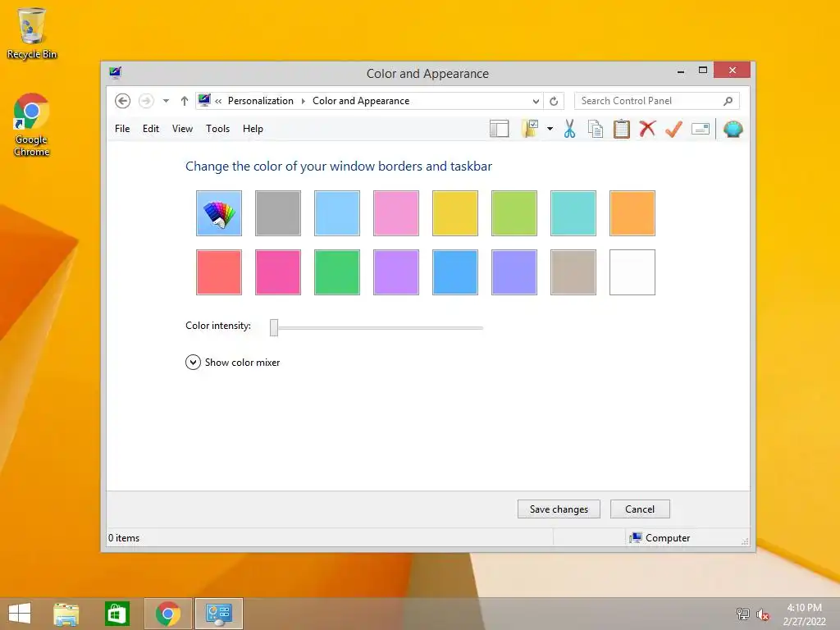This screenshot has width=840, height=630.
Task: Pick the taupe beige swatch
Action: coord(573,272)
